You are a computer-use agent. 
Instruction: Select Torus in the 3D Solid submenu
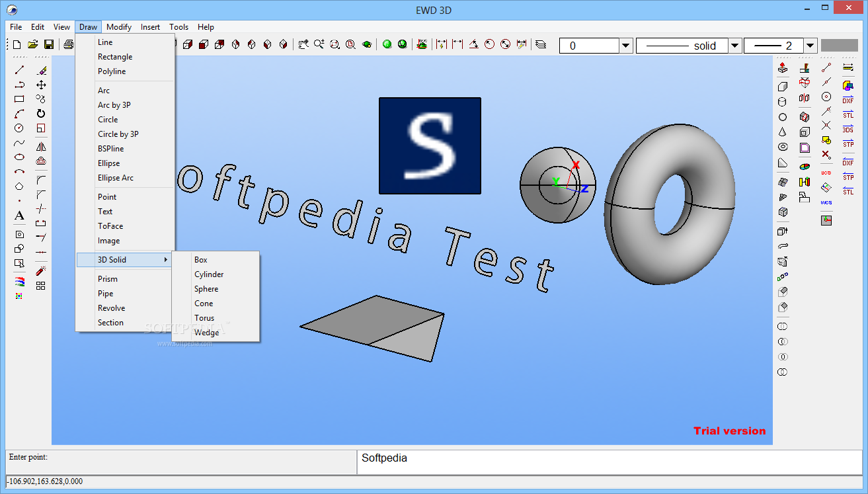(204, 318)
